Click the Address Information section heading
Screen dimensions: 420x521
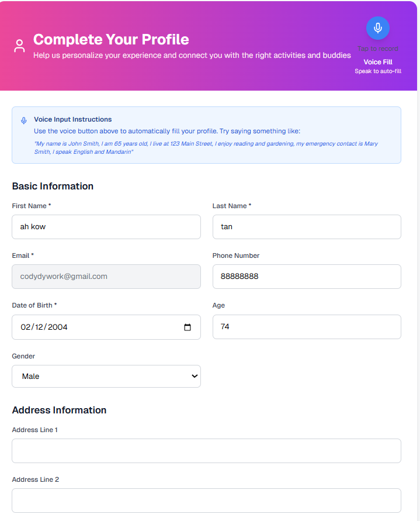(x=59, y=410)
